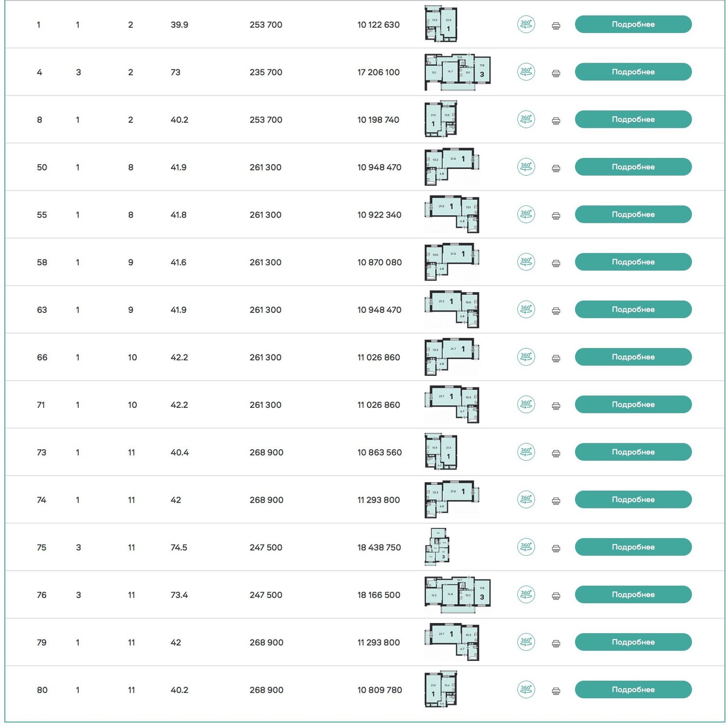This screenshot has height=726, width=728.
Task: Select the row price 18 166 500
Action: tap(379, 595)
